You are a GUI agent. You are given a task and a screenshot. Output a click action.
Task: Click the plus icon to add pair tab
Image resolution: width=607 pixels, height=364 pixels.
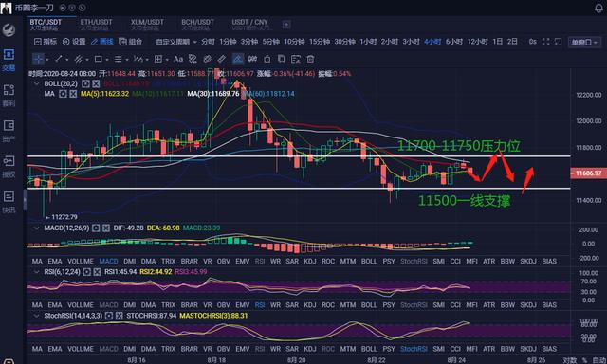(x=286, y=25)
